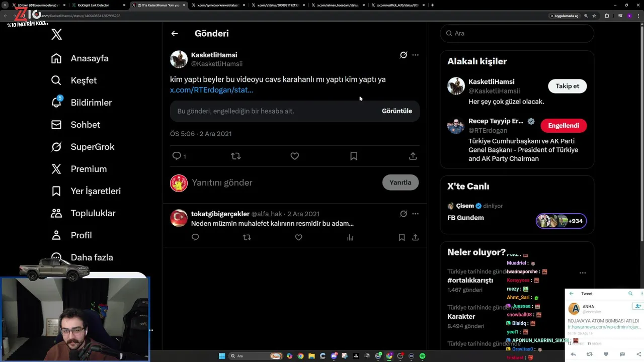644x362 pixels.
Task: View analytics on tokatgibigerçekler's comment
Action: [350, 237]
